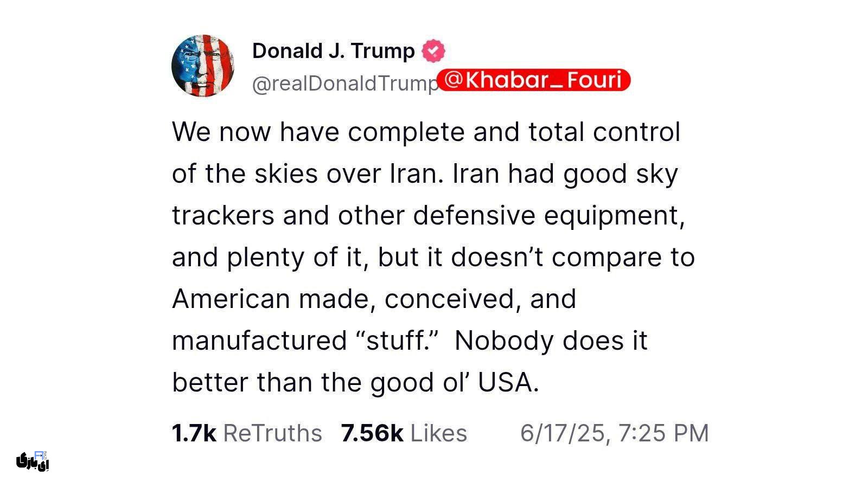Click the Persian logo watermark icon

pyautogui.click(x=33, y=460)
